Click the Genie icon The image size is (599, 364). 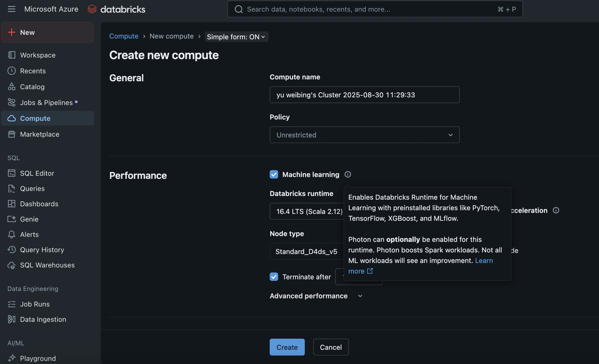coord(12,219)
